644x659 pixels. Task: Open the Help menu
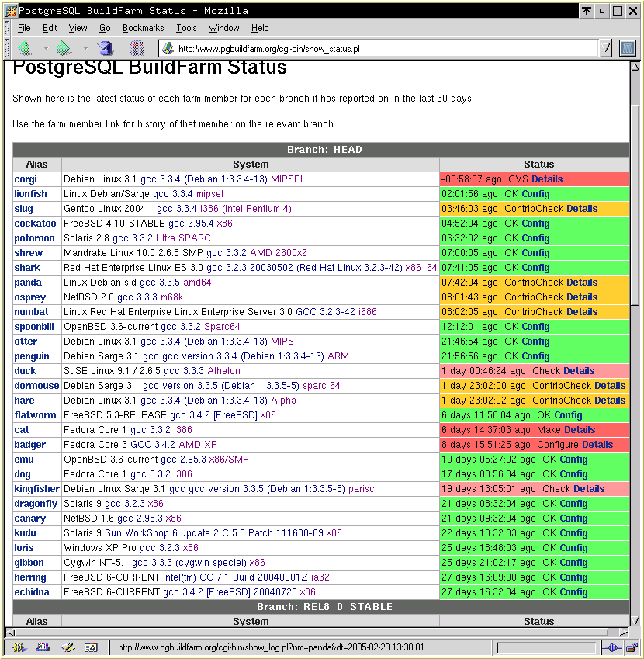(260, 28)
